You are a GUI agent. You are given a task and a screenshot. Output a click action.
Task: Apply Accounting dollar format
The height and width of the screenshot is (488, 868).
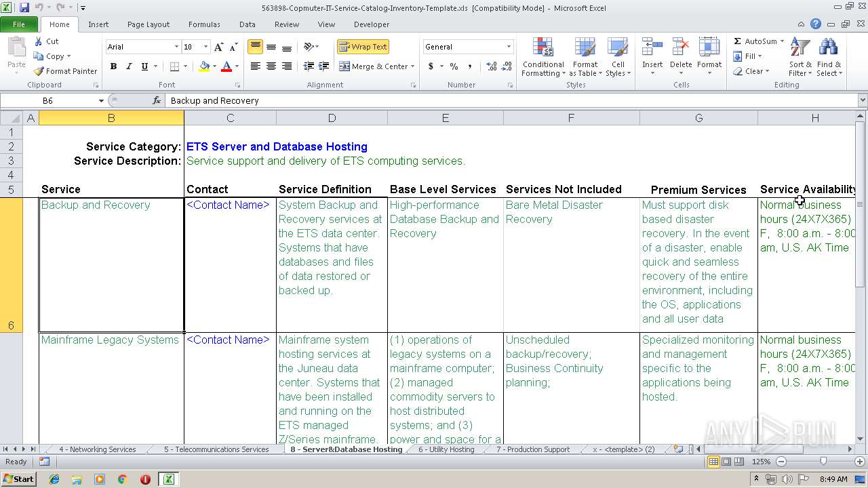tap(431, 66)
